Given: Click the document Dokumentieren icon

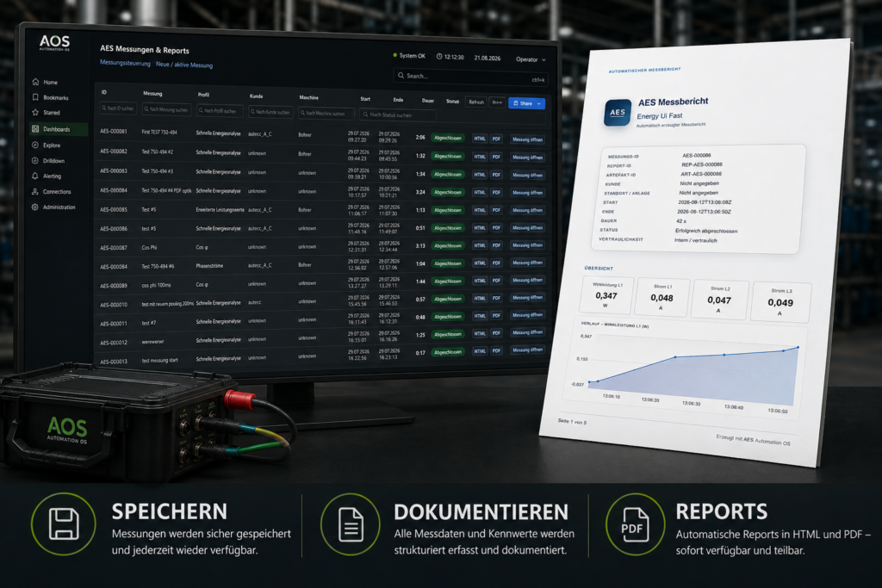Looking at the screenshot, I should [x=351, y=524].
